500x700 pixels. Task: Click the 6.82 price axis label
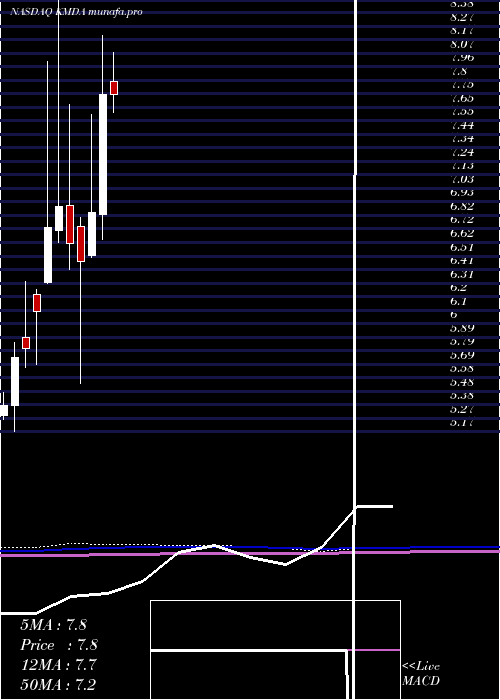click(462, 206)
